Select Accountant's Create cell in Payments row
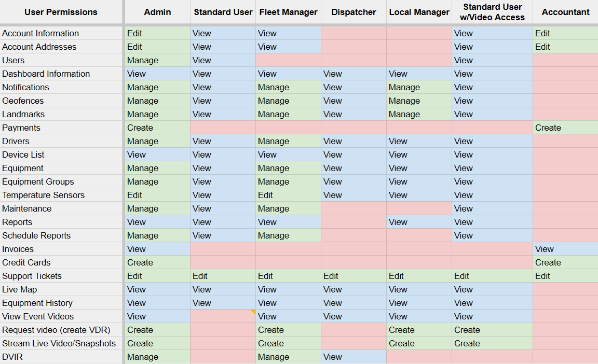Image resolution: width=598 pixels, height=364 pixels. (x=566, y=128)
